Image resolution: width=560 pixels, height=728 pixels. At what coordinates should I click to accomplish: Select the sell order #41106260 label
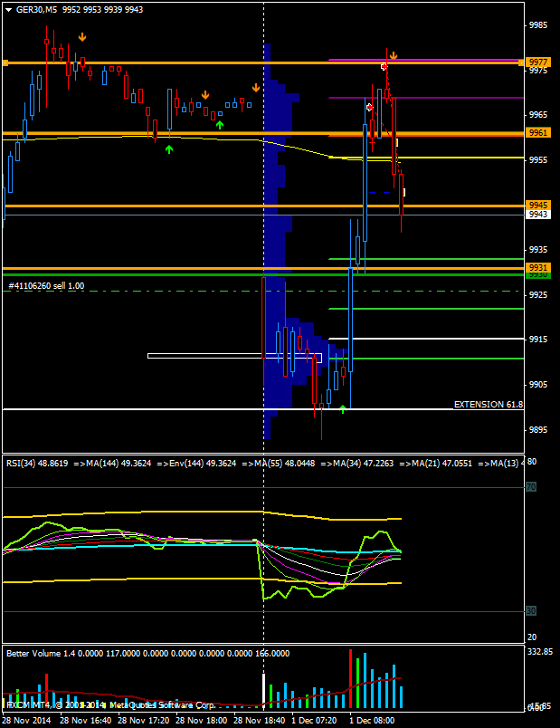point(47,285)
